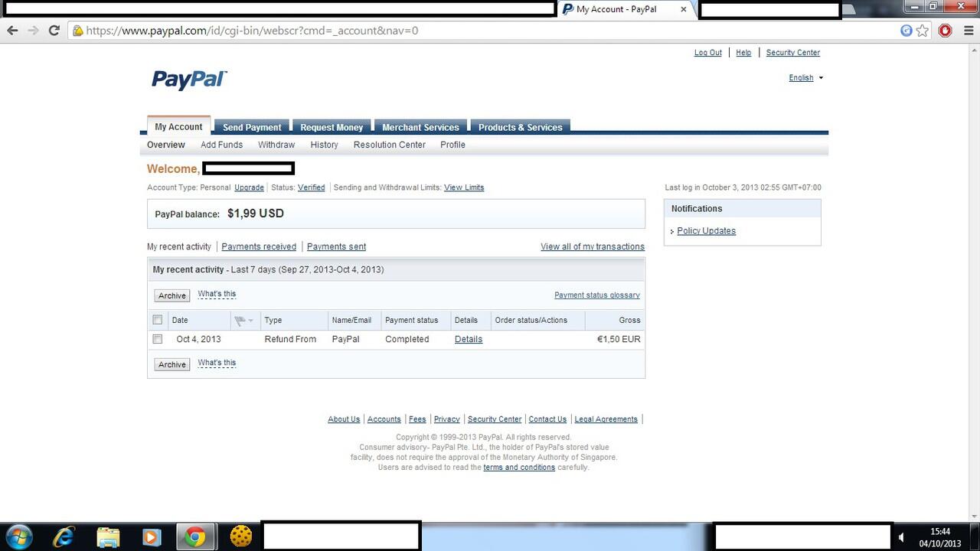Click the volume speaker icon in tray
980x551 pixels.
tap(902, 537)
